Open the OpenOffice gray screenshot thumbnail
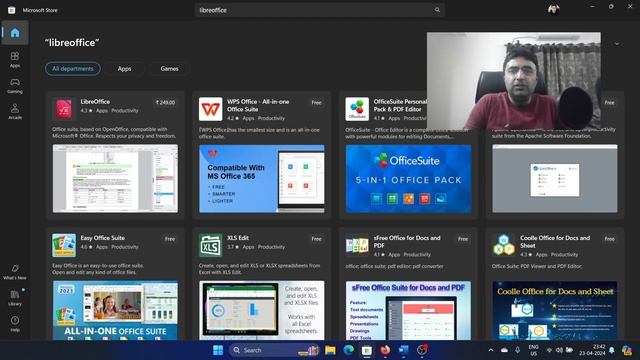Screen dimensions: 640x360 coord(555,178)
